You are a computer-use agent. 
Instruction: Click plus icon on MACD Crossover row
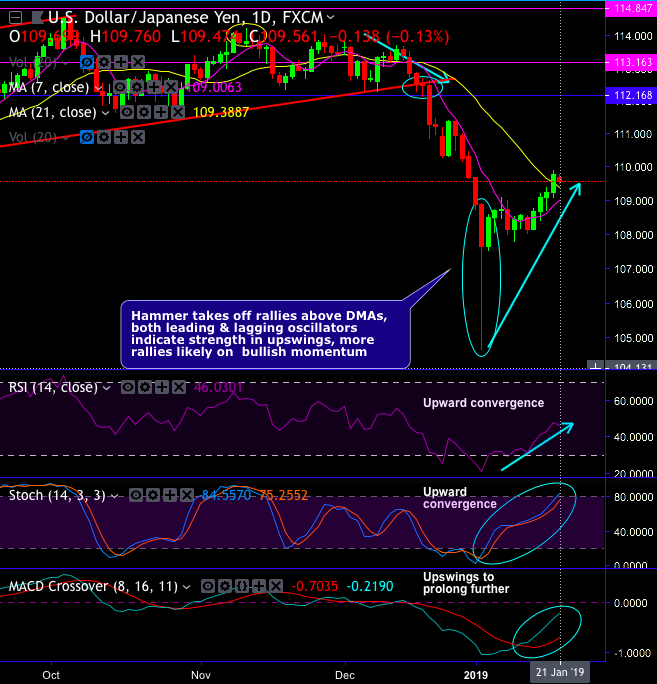[259, 586]
